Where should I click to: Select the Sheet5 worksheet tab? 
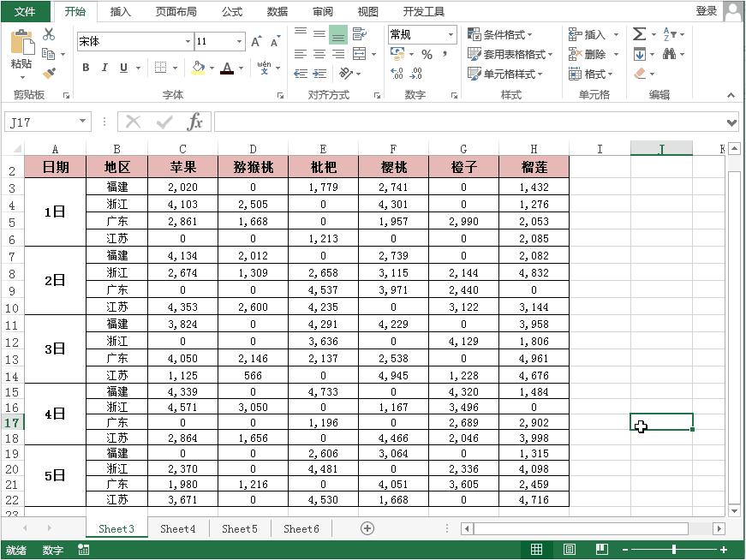pyautogui.click(x=239, y=528)
